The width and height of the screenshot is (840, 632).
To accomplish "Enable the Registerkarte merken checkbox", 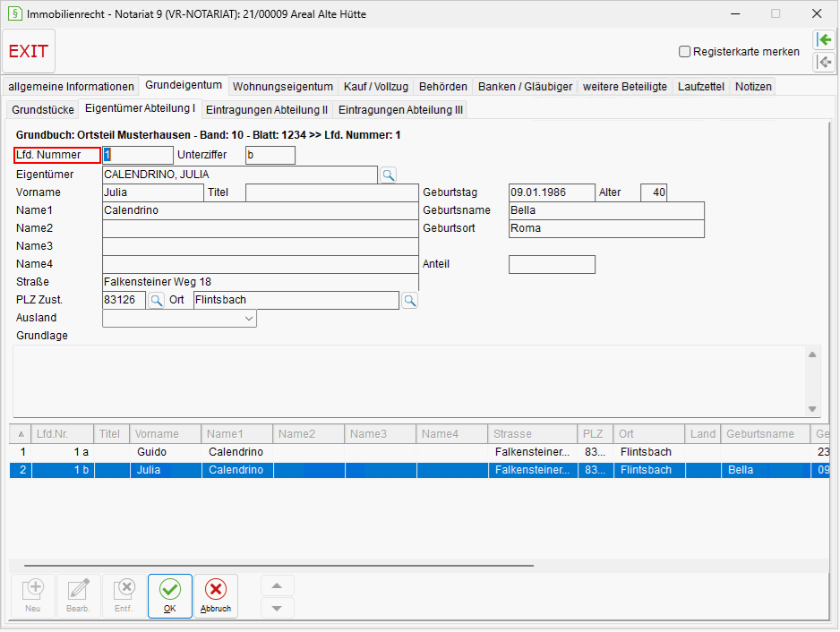I will pyautogui.click(x=684, y=51).
